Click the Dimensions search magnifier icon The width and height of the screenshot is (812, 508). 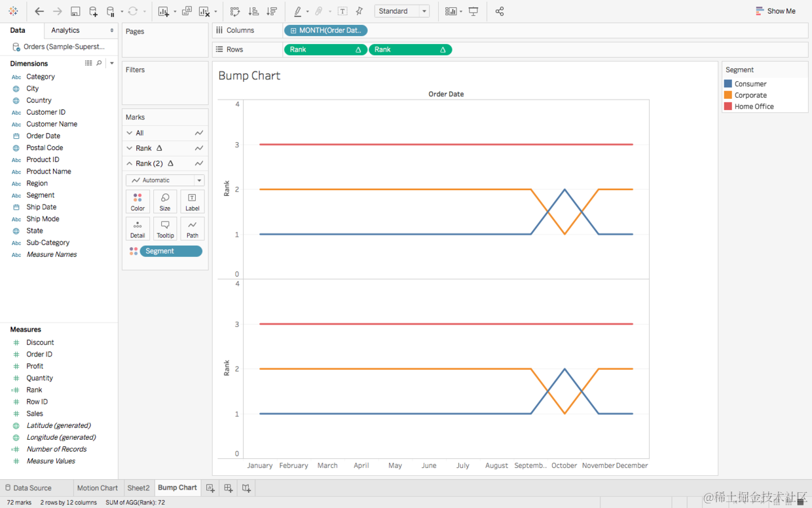pos(100,63)
